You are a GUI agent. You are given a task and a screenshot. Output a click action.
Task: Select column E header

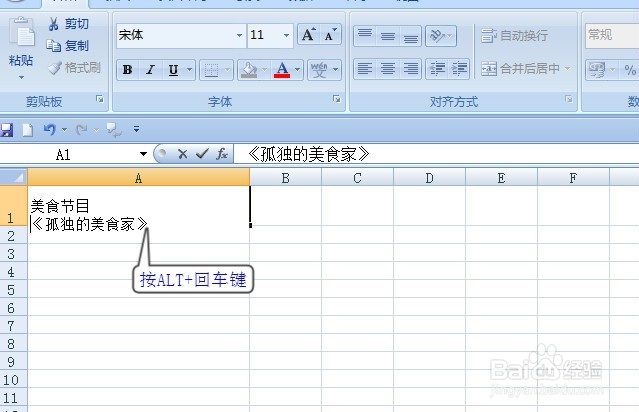pos(501,178)
